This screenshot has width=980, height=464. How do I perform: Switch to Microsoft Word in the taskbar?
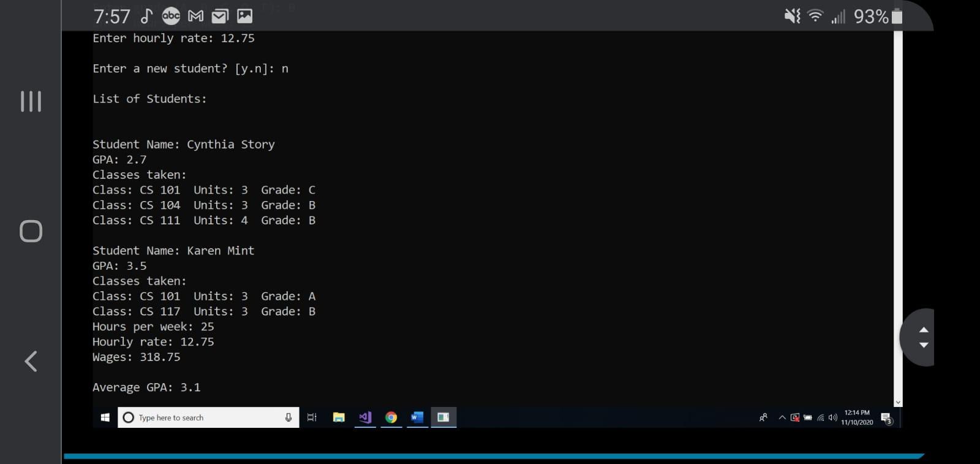click(417, 417)
